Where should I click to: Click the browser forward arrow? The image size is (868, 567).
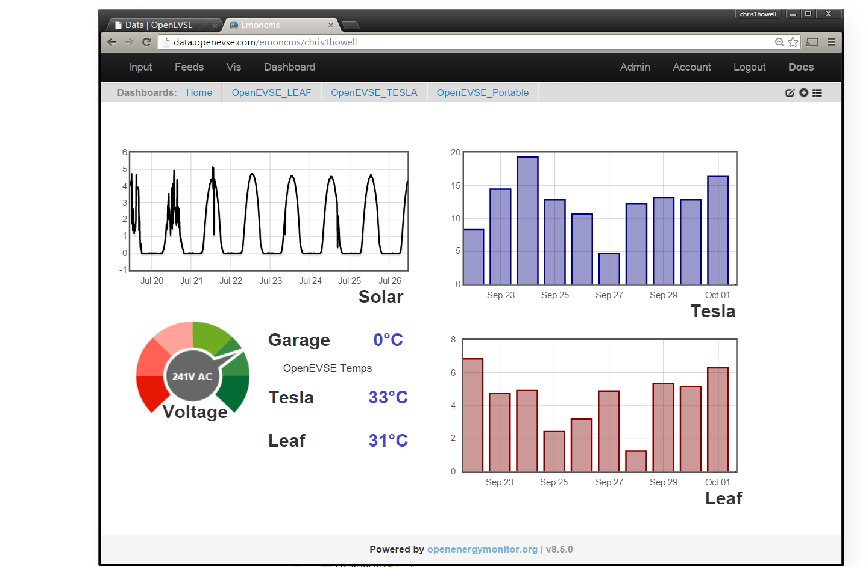128,42
